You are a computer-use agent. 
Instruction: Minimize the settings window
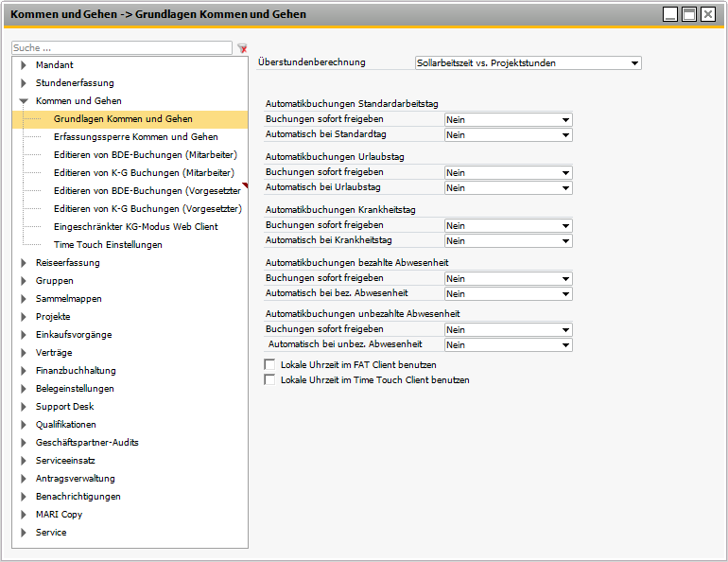670,14
